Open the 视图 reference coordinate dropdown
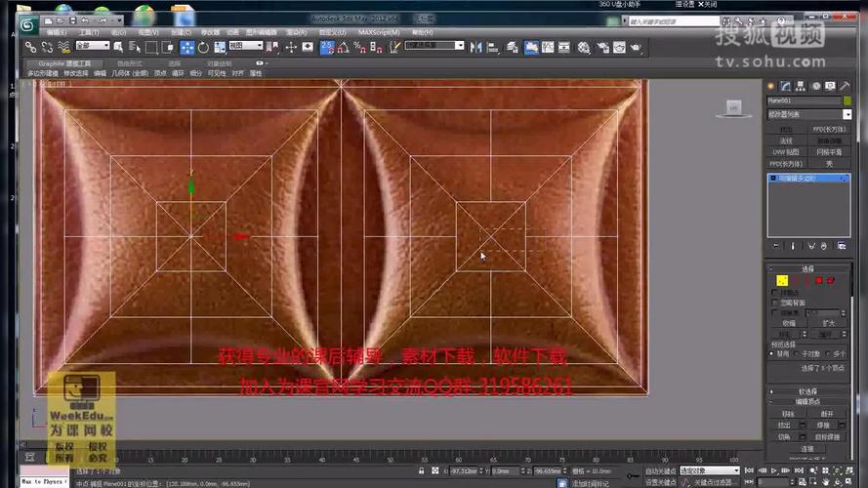Image resolution: width=868 pixels, height=488 pixels. tap(246, 45)
